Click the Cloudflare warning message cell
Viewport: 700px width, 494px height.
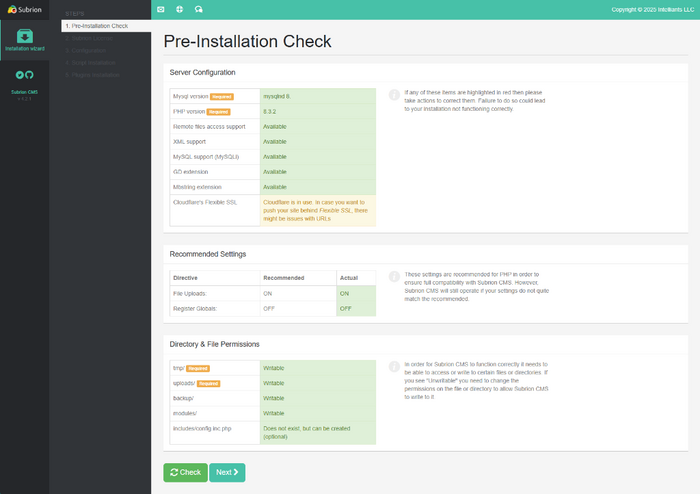(318, 210)
